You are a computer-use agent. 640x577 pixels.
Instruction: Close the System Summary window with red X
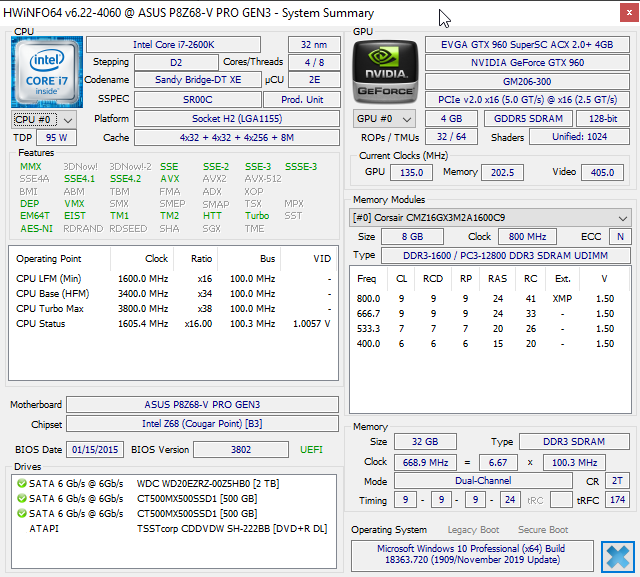[629, 13]
